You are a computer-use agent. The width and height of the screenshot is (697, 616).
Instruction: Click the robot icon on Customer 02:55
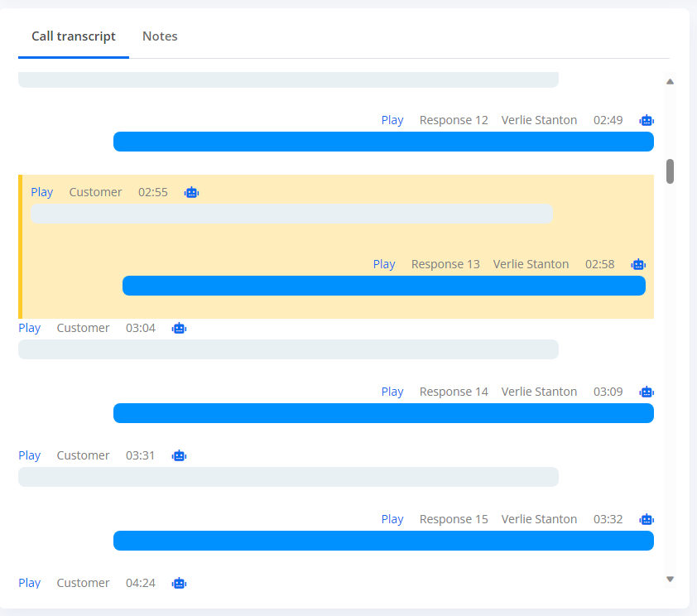[191, 192]
